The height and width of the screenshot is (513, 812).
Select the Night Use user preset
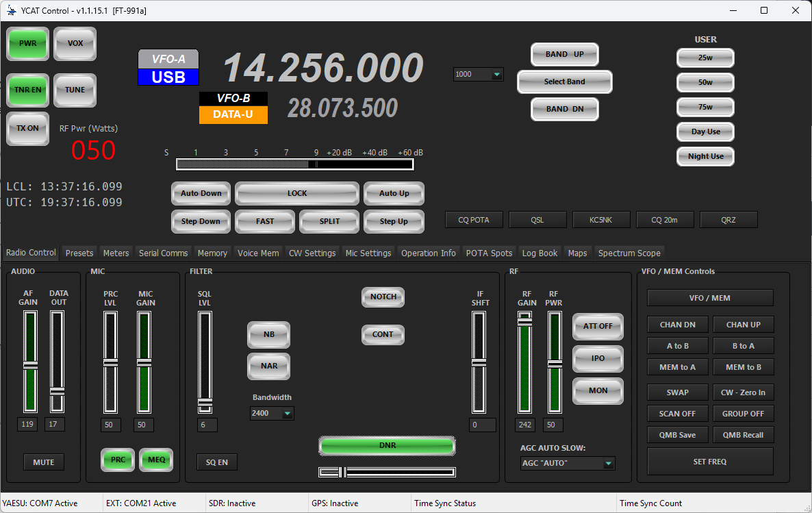point(705,156)
